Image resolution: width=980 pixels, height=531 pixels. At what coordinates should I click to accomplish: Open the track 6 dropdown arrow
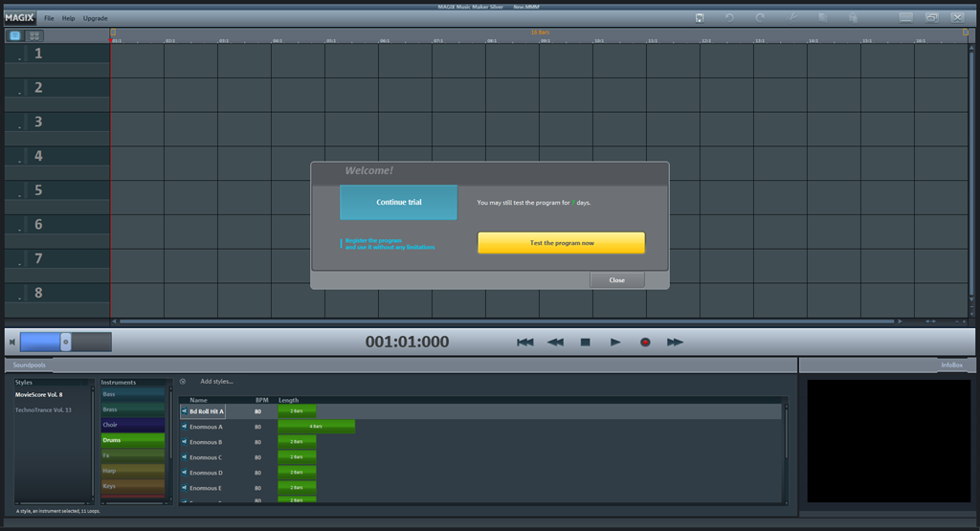pos(19,230)
